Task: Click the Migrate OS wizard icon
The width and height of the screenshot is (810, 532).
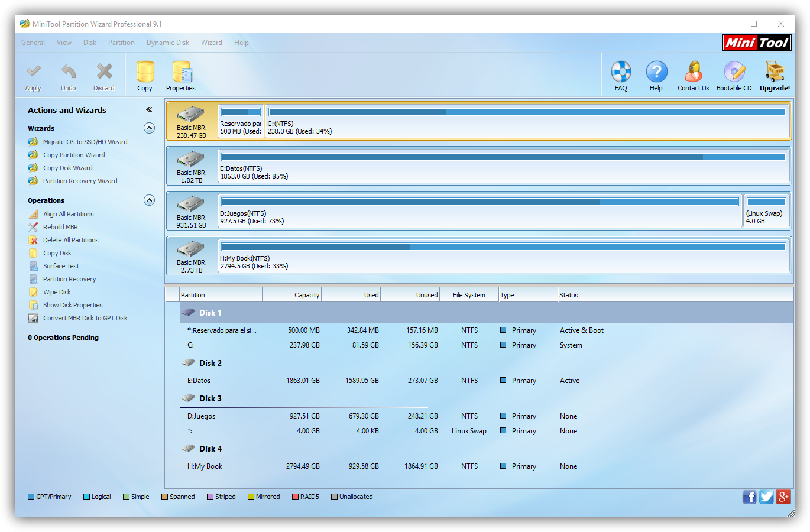Action: (33, 142)
